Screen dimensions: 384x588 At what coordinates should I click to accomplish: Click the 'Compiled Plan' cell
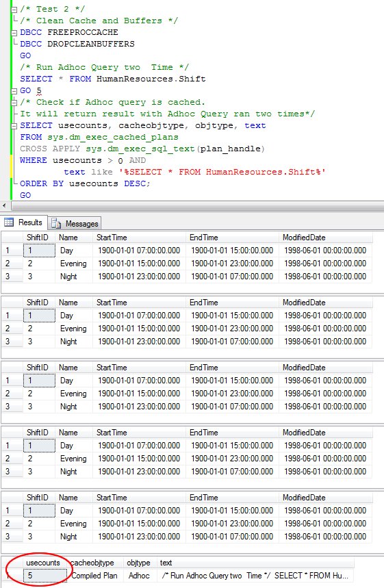pos(94,576)
